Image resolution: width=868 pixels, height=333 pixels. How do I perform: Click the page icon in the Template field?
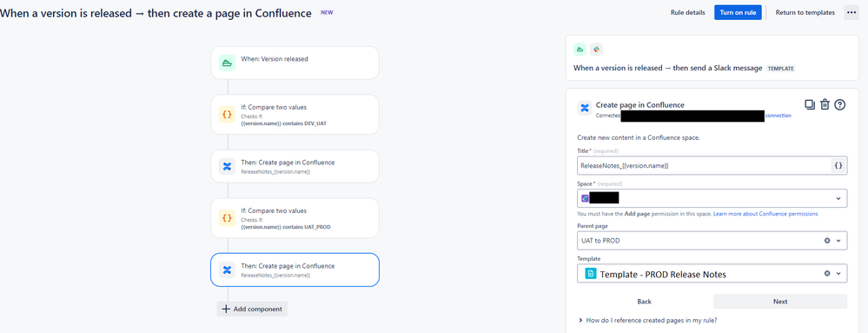[x=591, y=274]
